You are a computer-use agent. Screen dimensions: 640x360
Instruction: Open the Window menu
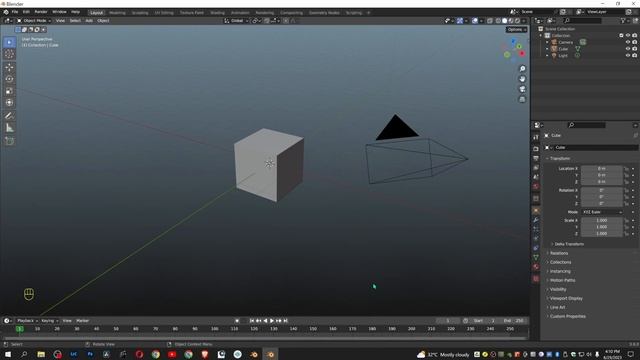pos(59,12)
